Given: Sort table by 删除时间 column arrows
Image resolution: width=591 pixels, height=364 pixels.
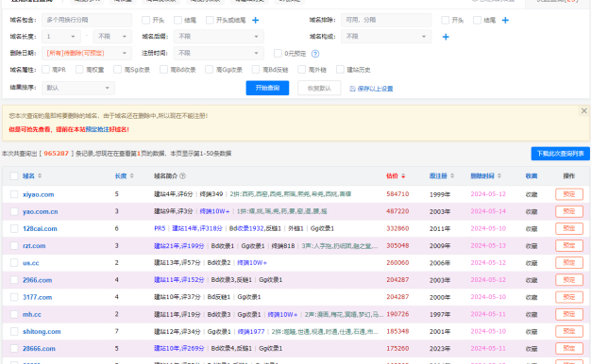Looking at the screenshot, I should (499, 175).
